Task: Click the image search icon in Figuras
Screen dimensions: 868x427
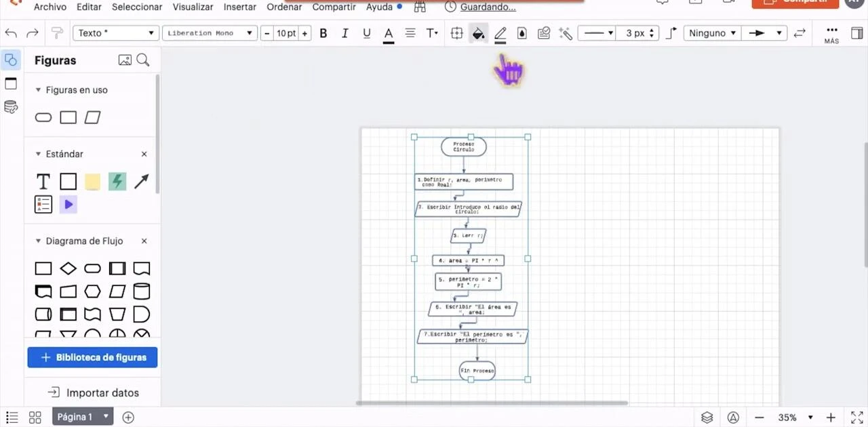Action: tap(125, 60)
